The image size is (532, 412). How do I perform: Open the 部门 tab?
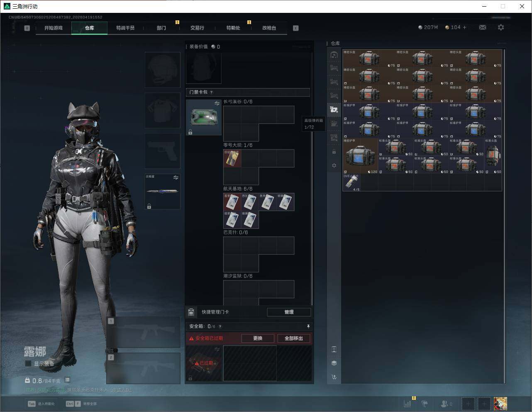pyautogui.click(x=161, y=28)
